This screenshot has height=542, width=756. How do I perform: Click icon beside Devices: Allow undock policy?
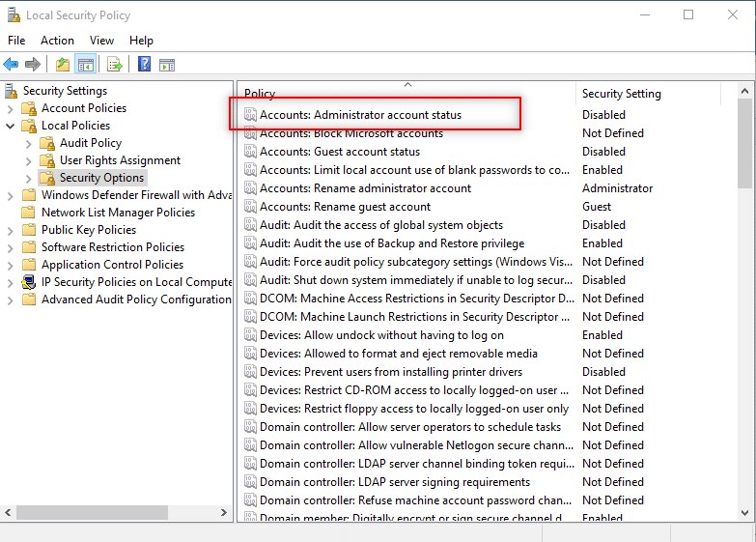(x=250, y=335)
